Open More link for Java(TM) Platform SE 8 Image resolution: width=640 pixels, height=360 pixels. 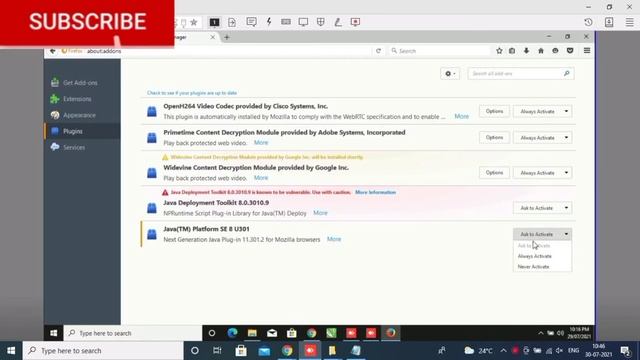point(334,239)
